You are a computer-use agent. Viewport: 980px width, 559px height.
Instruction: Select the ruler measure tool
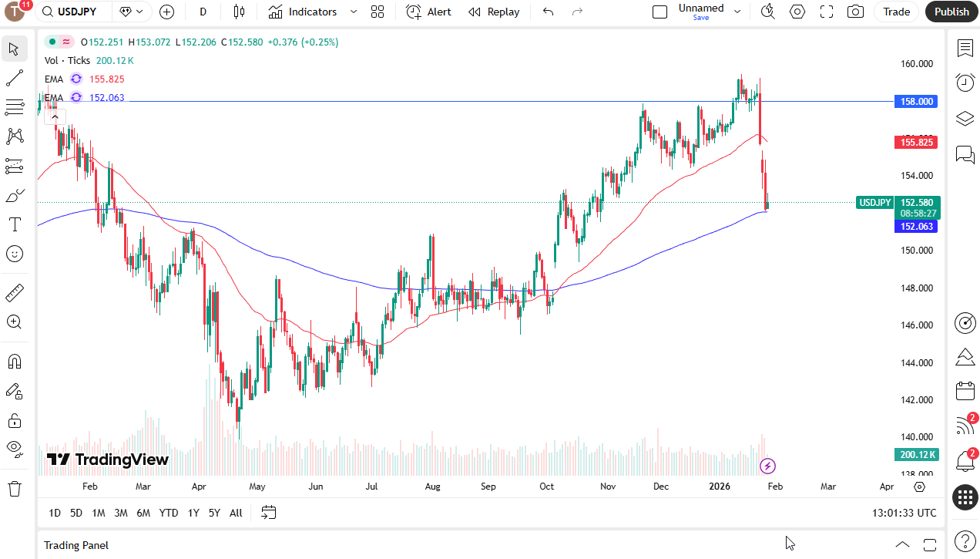[x=14, y=293]
